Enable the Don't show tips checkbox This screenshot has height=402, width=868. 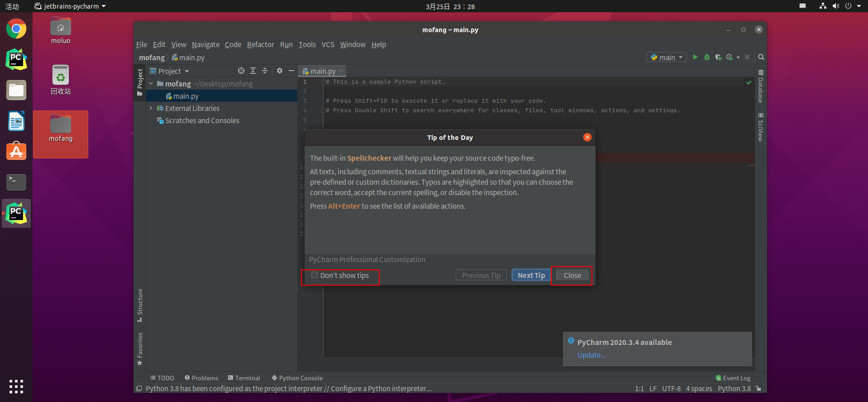(x=315, y=275)
